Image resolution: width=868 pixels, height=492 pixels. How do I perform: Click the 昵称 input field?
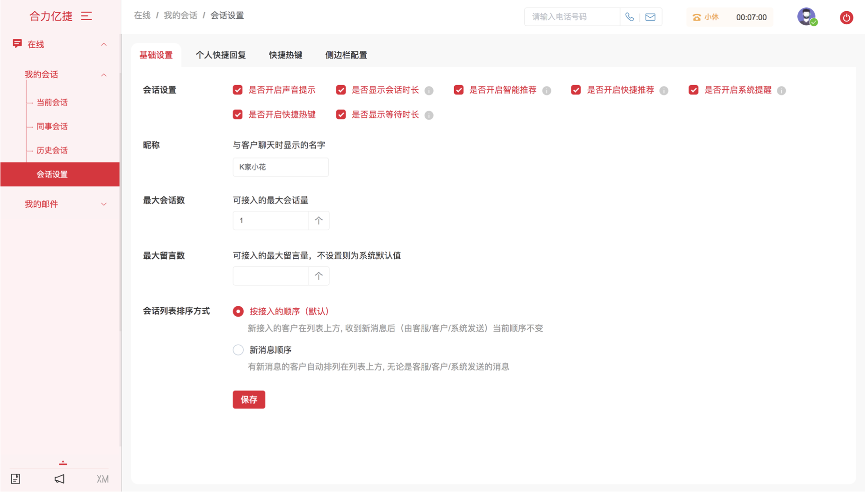click(282, 167)
